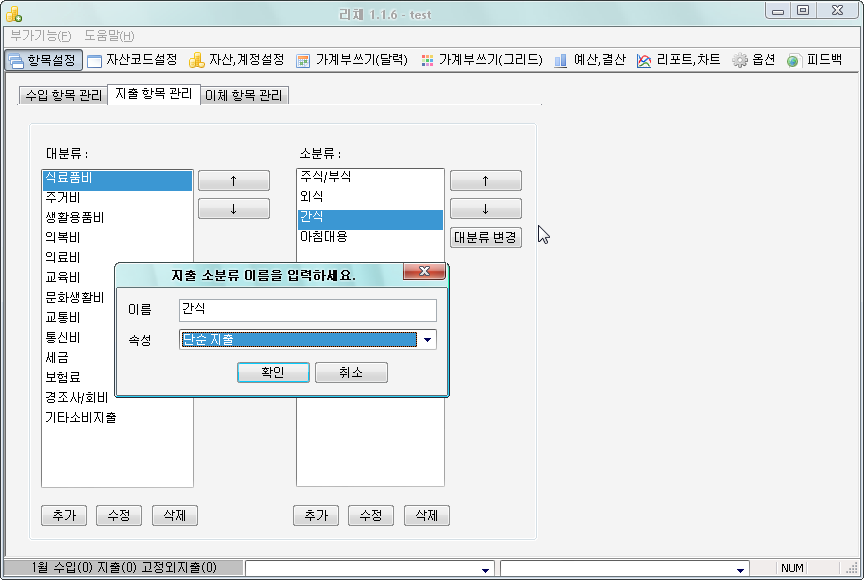
Task: Switch to the 이체 항목 관리 tab
Action: (x=245, y=96)
